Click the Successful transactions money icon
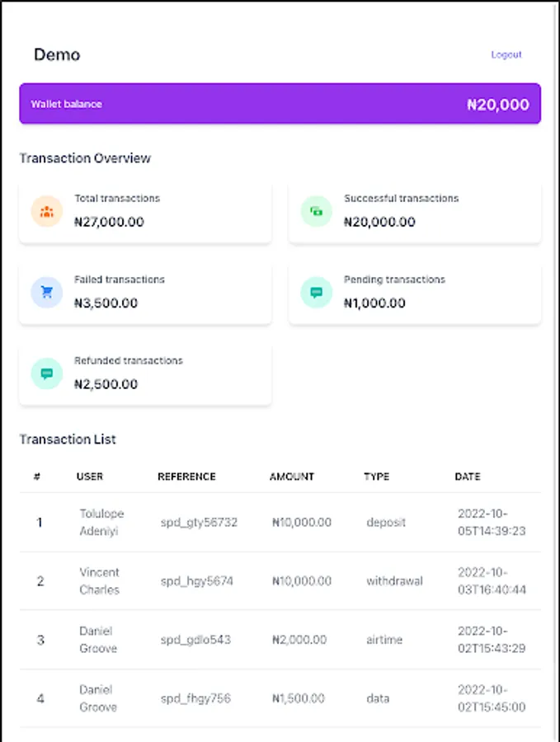Screen dimensions: 560x742 pyautogui.click(x=317, y=211)
